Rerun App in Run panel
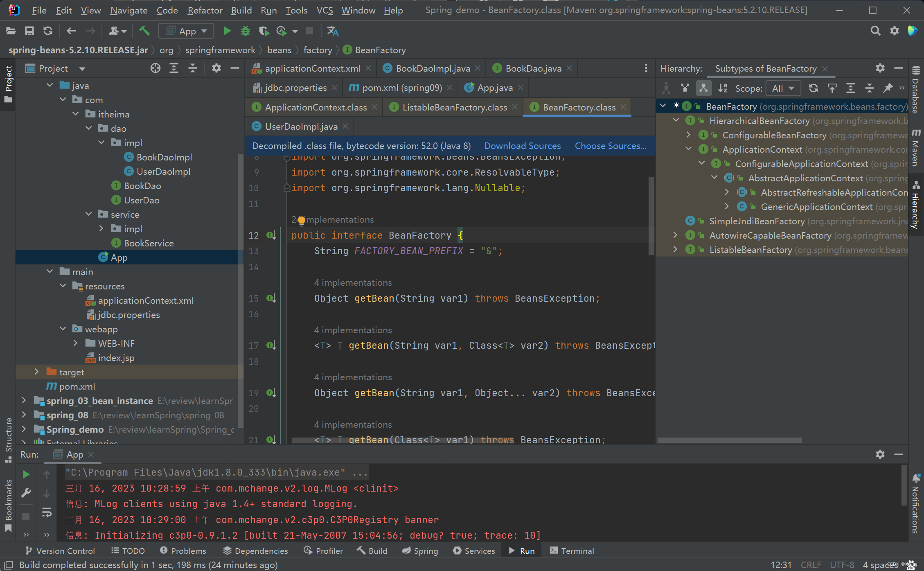This screenshot has width=924, height=571. pos(26,474)
